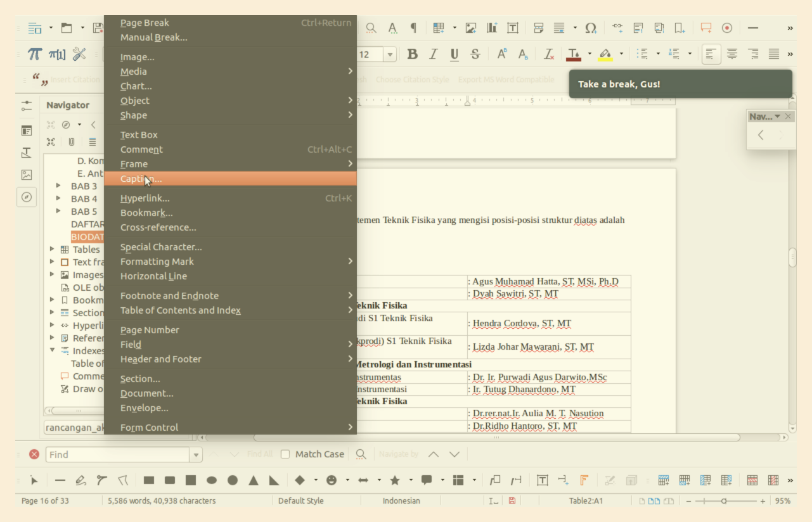Open the Navigator panel from the sidebar icons

(26, 197)
